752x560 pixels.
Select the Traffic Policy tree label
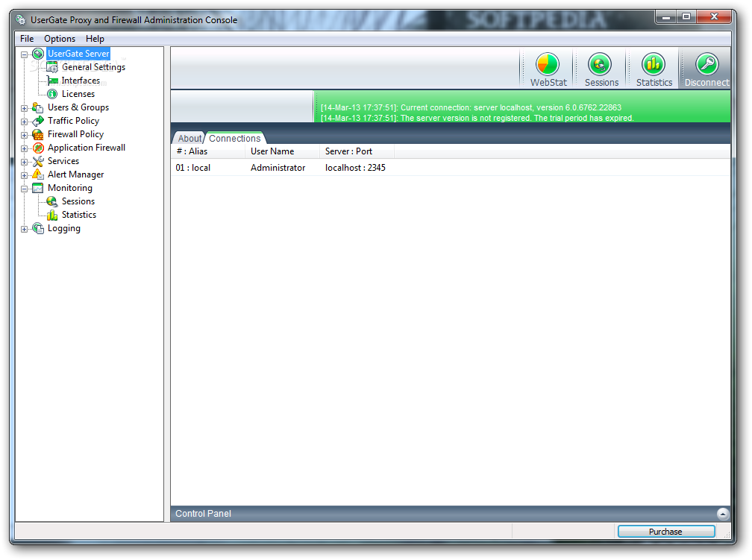tap(73, 121)
